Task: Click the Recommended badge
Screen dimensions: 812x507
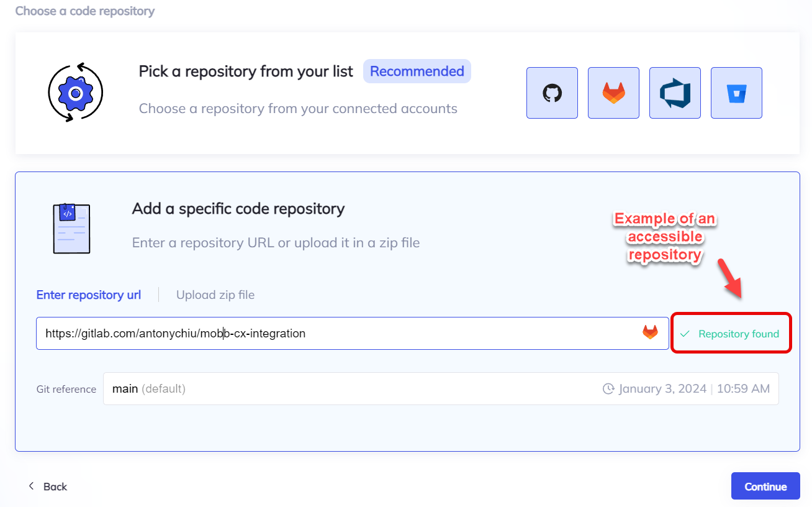Action: click(x=417, y=71)
